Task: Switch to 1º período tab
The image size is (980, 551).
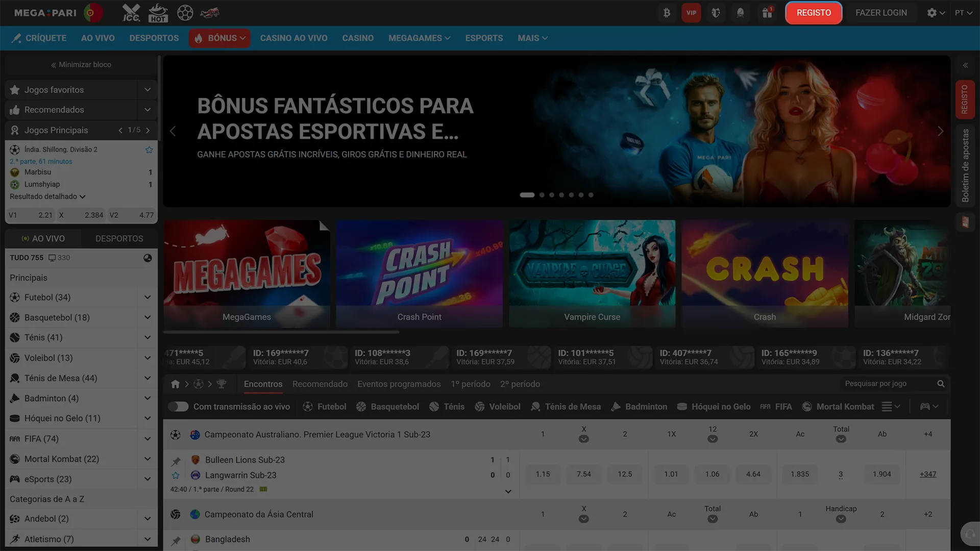Action: pyautogui.click(x=470, y=384)
